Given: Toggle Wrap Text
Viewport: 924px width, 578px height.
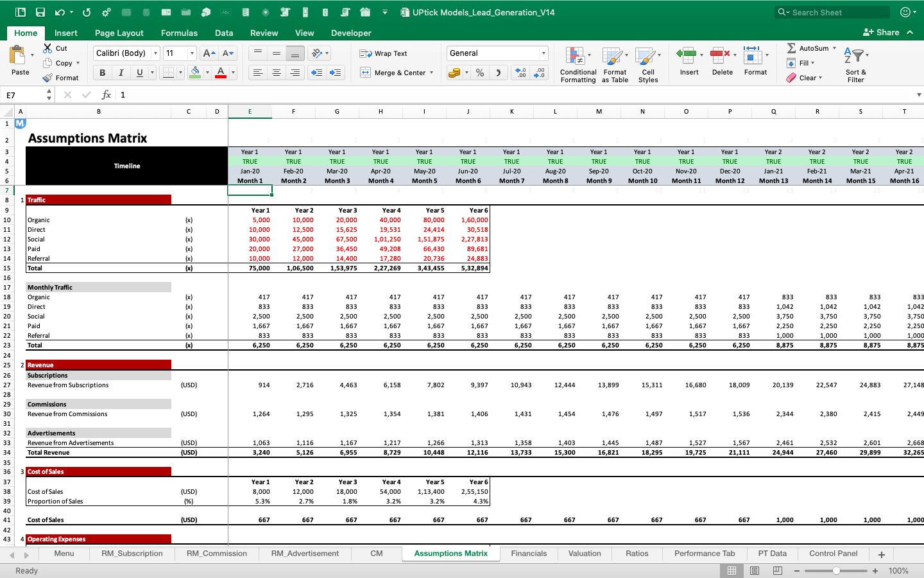Looking at the screenshot, I should pos(384,53).
